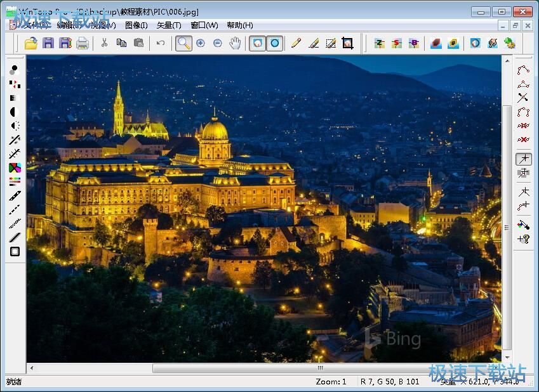539x392 pixels.
Task: Toggle the circle display mode button
Action: click(x=275, y=43)
